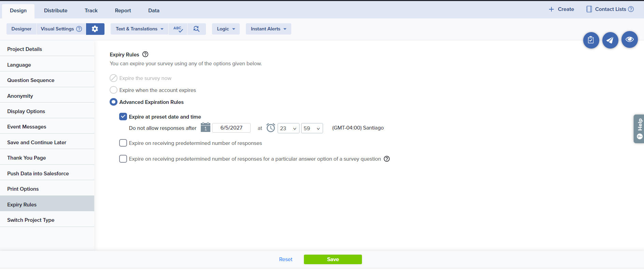
Task: Click the Reset link
Action: coord(285,259)
